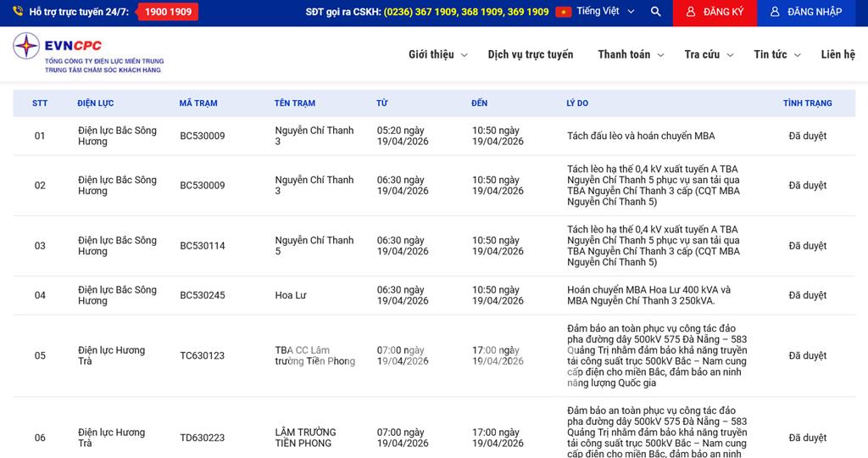Click the ĐĂNG NHẬP login button

pyautogui.click(x=806, y=12)
